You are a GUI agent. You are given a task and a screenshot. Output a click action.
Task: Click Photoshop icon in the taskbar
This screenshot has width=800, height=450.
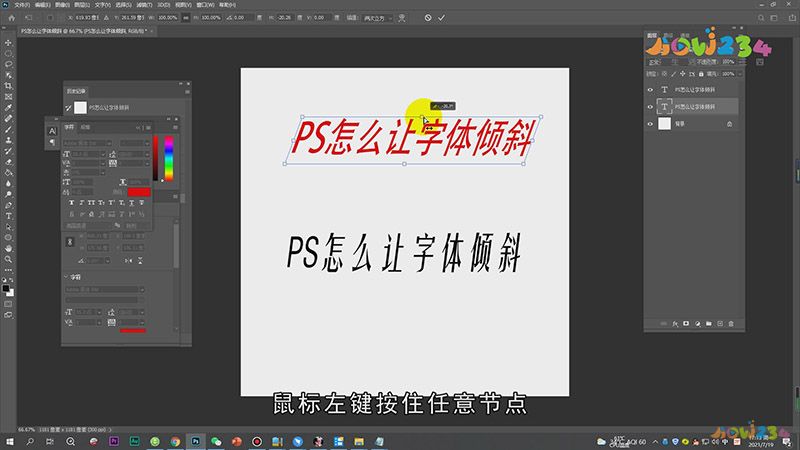point(195,441)
